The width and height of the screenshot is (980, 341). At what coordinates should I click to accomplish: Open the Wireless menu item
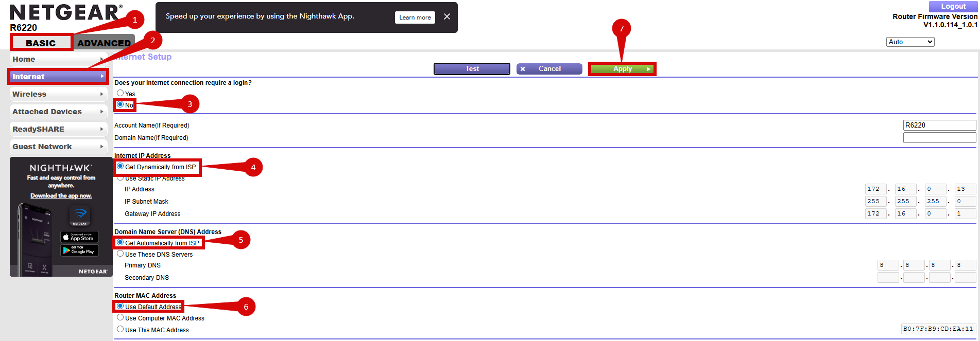click(58, 94)
